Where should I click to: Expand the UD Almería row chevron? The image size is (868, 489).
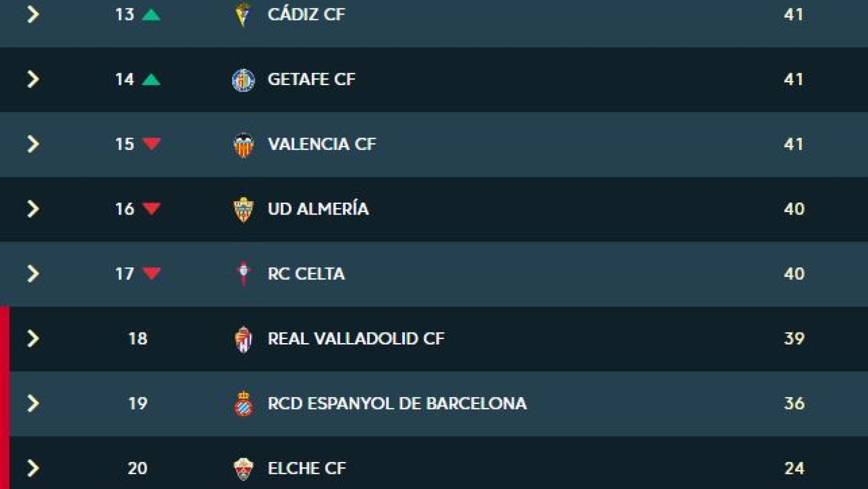pos(33,209)
